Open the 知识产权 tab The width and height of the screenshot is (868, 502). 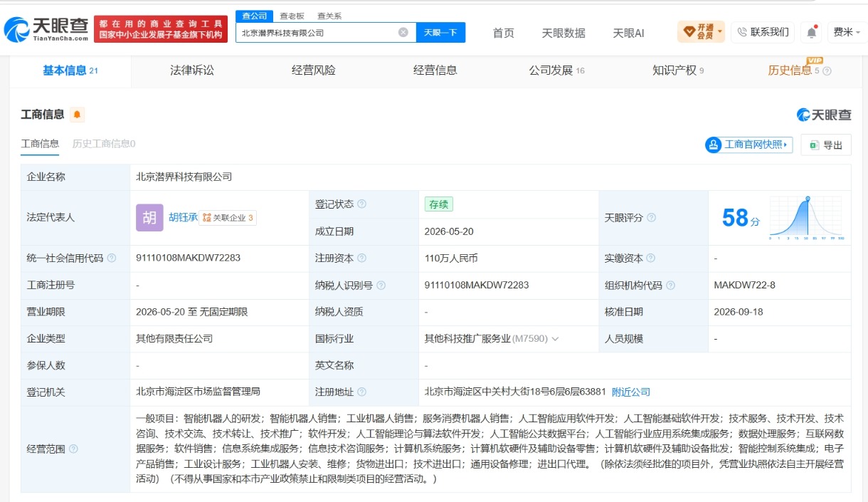678,70
